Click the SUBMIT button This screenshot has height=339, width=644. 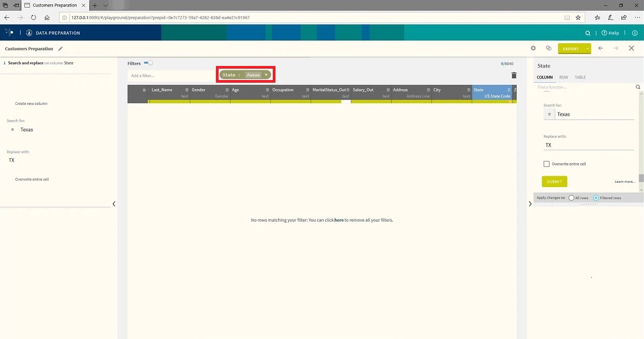pyautogui.click(x=554, y=182)
